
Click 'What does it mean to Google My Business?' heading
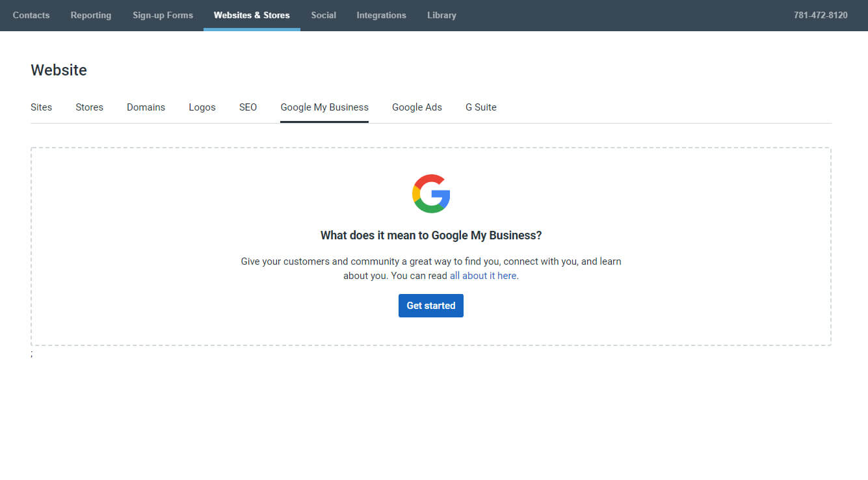(431, 235)
